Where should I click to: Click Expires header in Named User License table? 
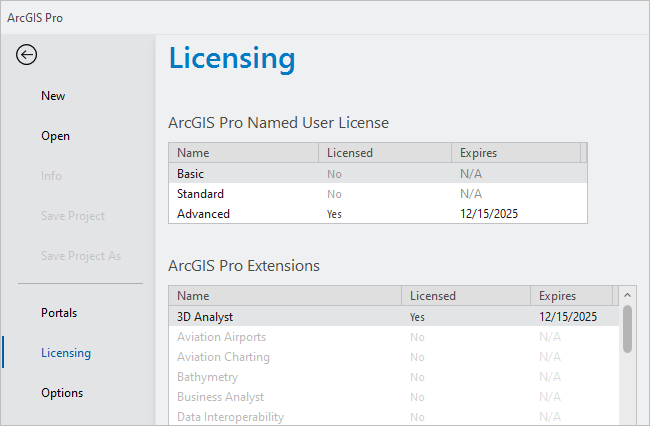[516, 153]
